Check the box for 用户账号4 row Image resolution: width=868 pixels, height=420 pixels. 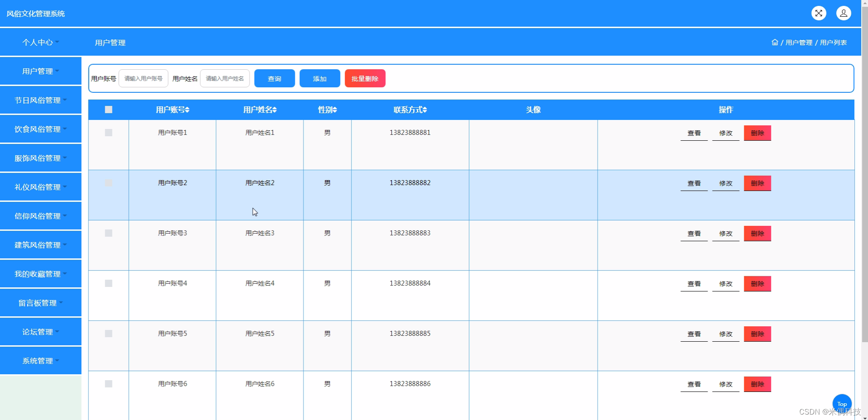[108, 283]
